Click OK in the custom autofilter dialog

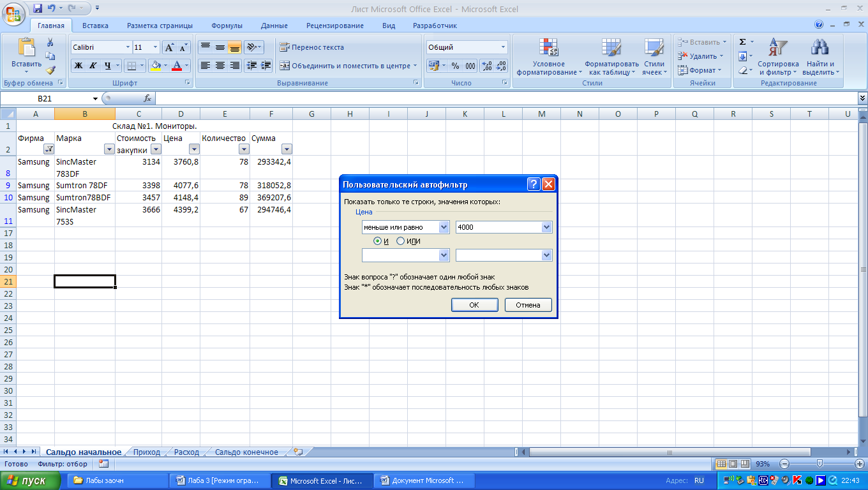click(474, 305)
